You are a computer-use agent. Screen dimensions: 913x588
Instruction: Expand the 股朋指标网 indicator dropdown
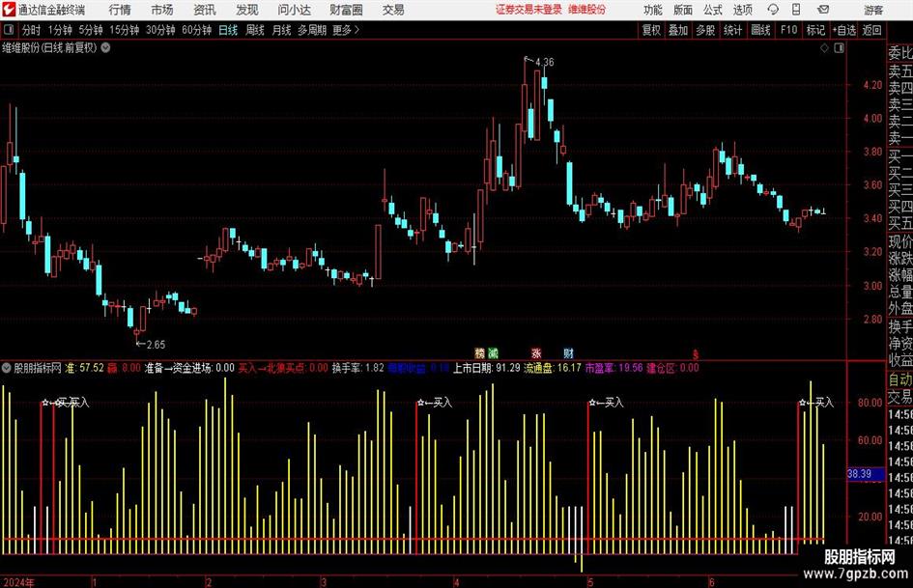tap(7, 368)
